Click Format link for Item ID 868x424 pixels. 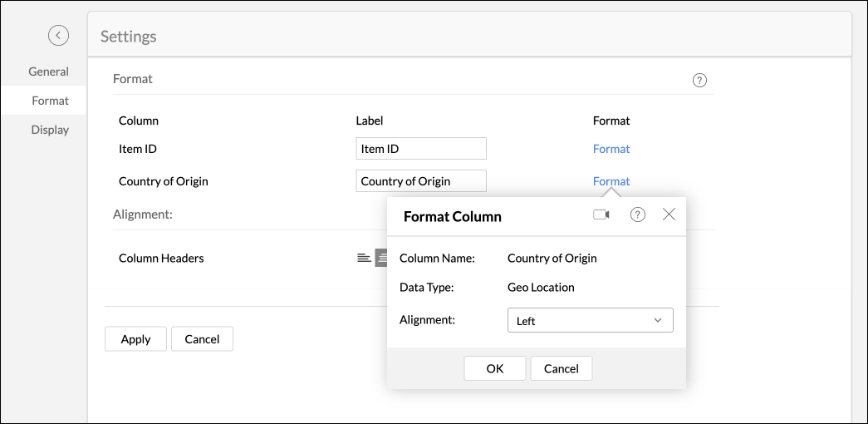[x=611, y=149]
